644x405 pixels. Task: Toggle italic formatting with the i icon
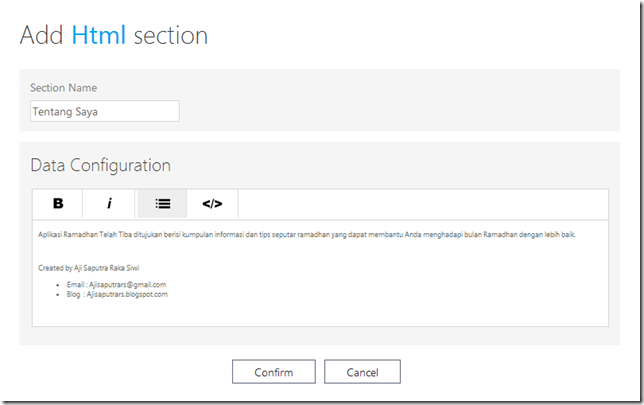point(109,204)
